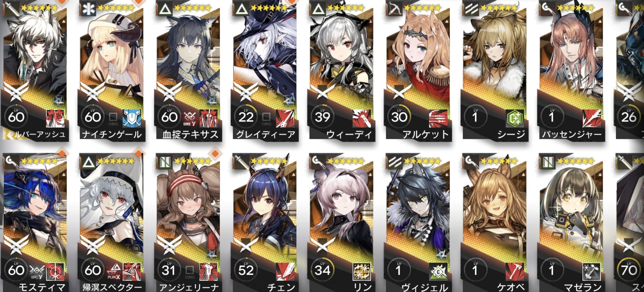Open the チェン operator name label
644x292 pixels.
tap(281, 287)
